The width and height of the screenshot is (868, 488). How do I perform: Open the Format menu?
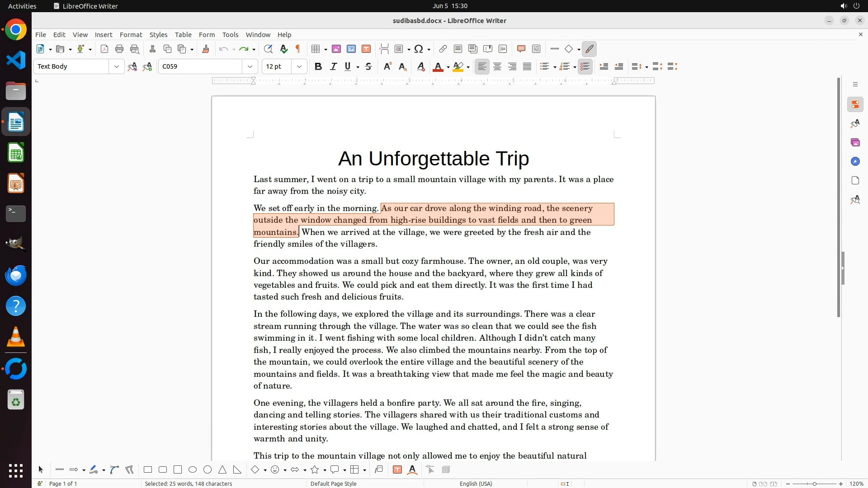point(131,35)
